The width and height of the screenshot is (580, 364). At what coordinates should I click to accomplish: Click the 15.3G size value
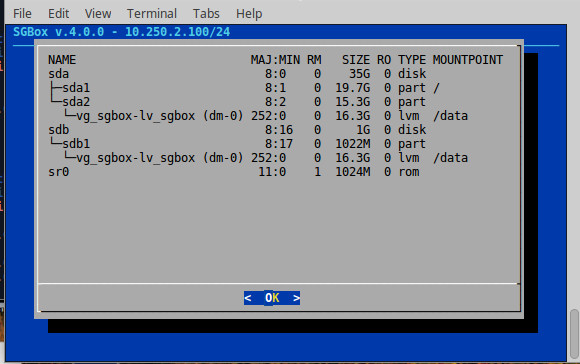tap(352, 102)
